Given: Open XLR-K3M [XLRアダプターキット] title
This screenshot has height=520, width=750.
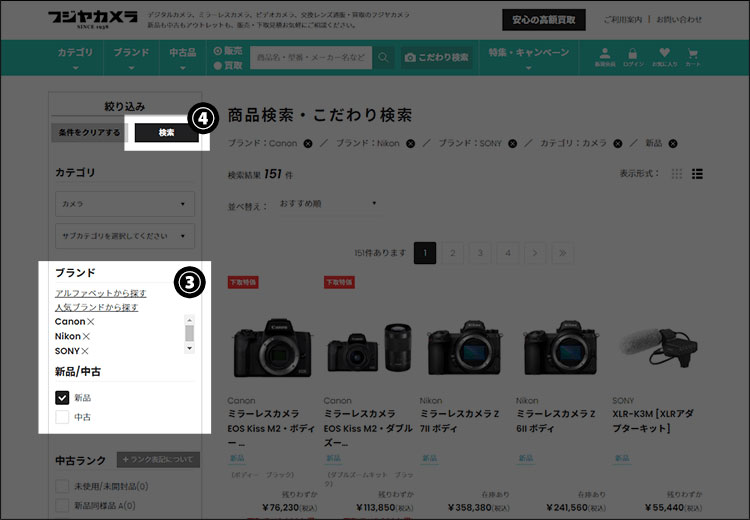Looking at the screenshot, I should [x=653, y=421].
